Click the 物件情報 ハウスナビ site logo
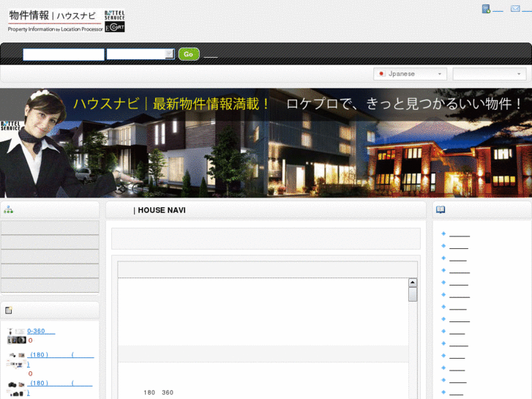Screen dimensions: 532x399 (x=56, y=20)
